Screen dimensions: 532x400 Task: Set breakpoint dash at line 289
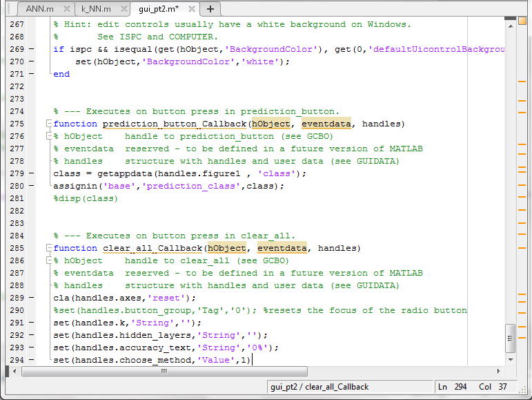pos(31,298)
